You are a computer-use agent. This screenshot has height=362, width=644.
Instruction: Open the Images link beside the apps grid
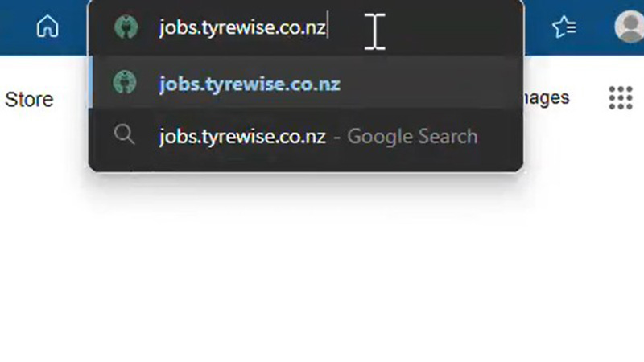tap(547, 97)
